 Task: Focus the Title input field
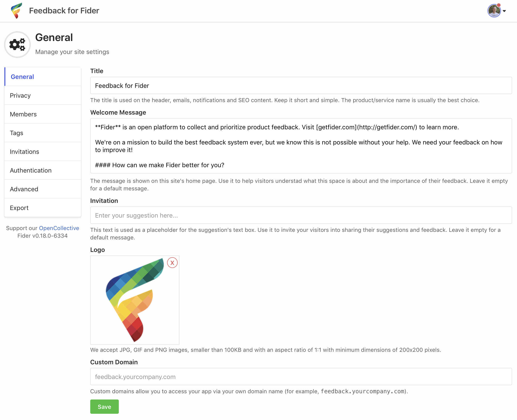(x=301, y=86)
